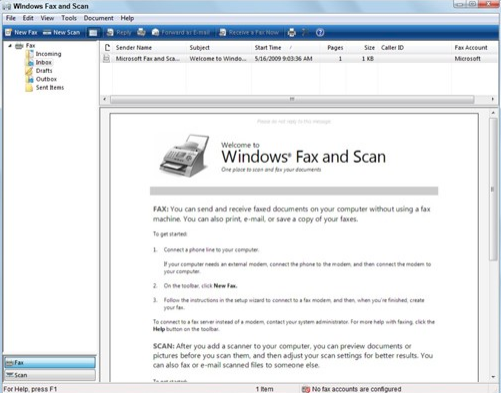Screen dimensions: 501x393
Task: Click the Delete icon next to Print
Action: (304, 32)
